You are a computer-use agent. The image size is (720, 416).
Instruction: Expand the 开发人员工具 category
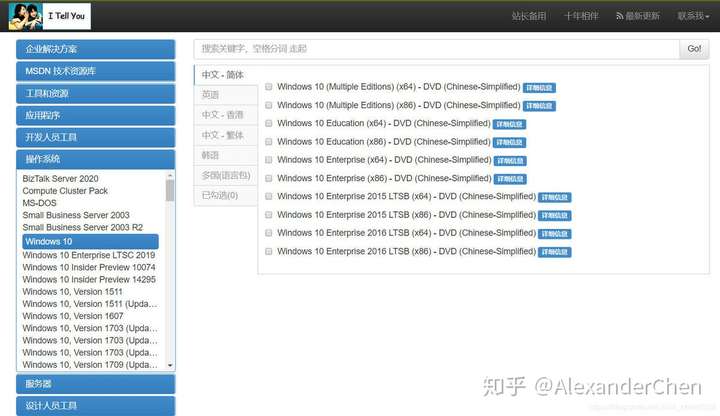point(96,137)
